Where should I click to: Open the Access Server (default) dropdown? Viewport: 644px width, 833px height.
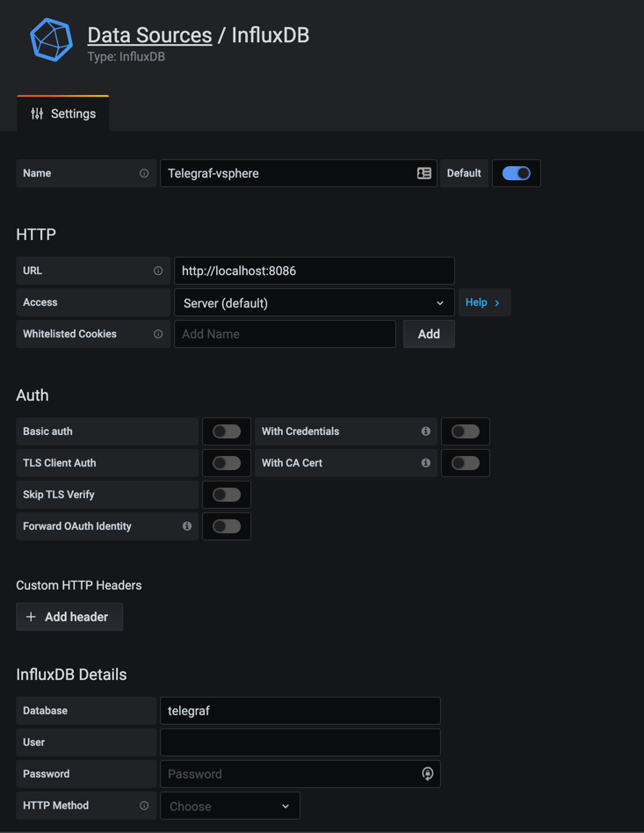tap(315, 303)
